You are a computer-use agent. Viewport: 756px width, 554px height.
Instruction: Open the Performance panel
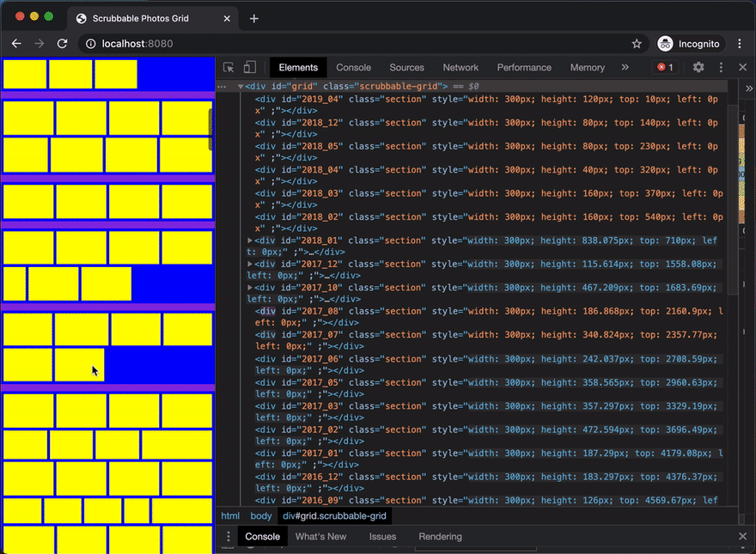tap(524, 68)
